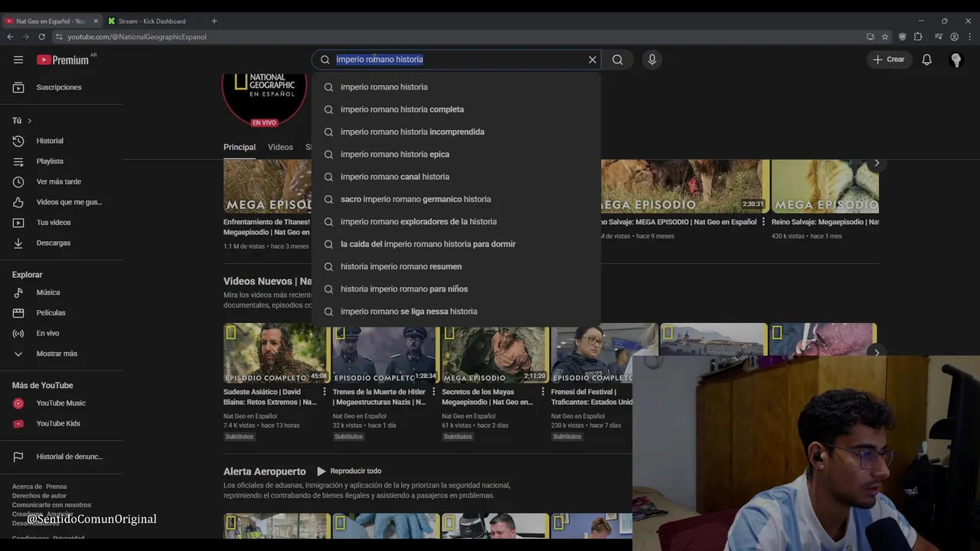Bookmark this page with the star icon

(x=885, y=37)
